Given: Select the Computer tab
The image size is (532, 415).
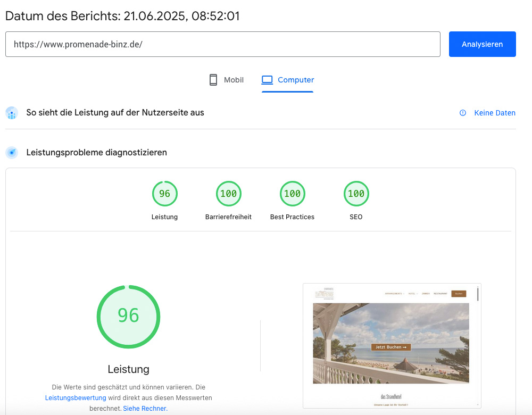Looking at the screenshot, I should [287, 80].
